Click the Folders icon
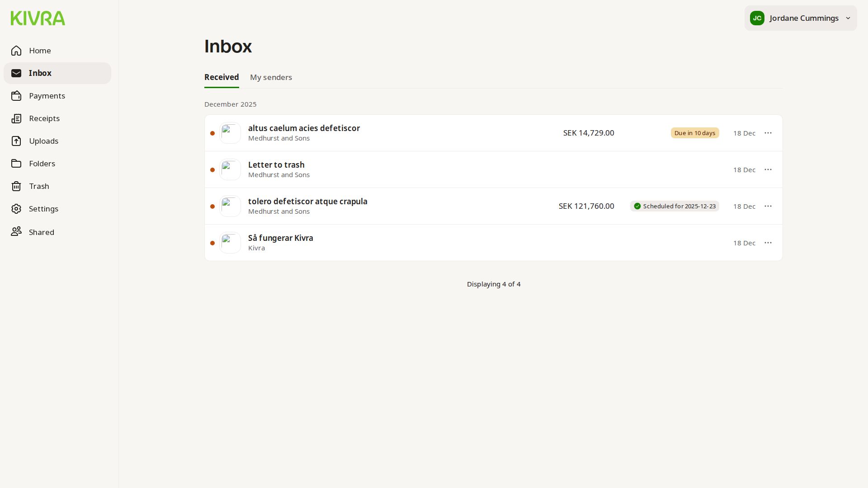The height and width of the screenshot is (488, 868). 16,164
